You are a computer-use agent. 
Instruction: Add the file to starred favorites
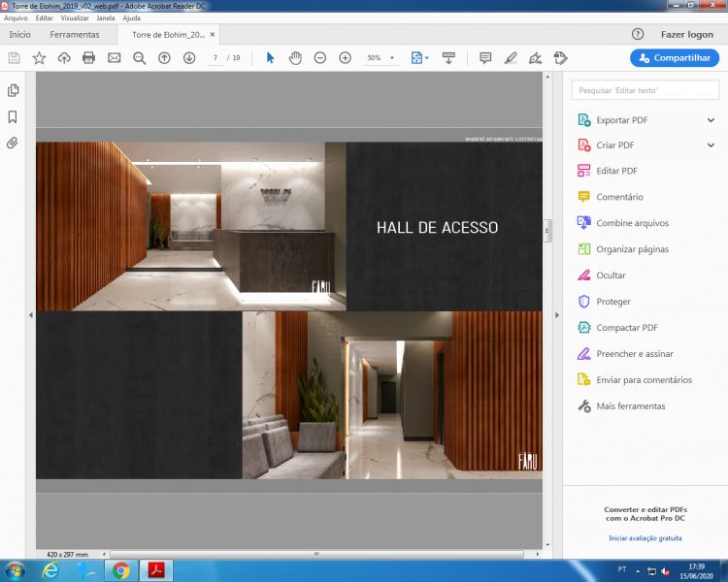[39, 58]
